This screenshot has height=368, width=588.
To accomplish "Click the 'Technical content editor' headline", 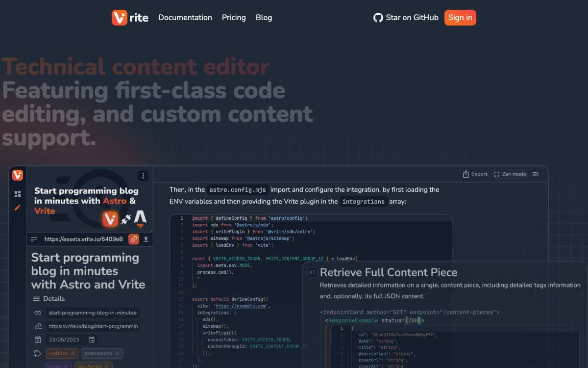I will (136, 67).
